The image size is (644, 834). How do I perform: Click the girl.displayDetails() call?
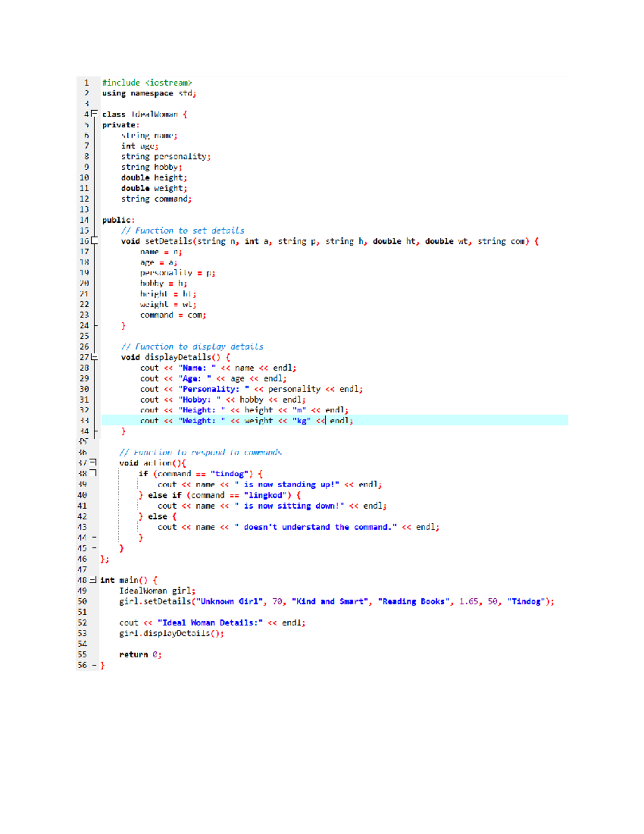pos(171,633)
